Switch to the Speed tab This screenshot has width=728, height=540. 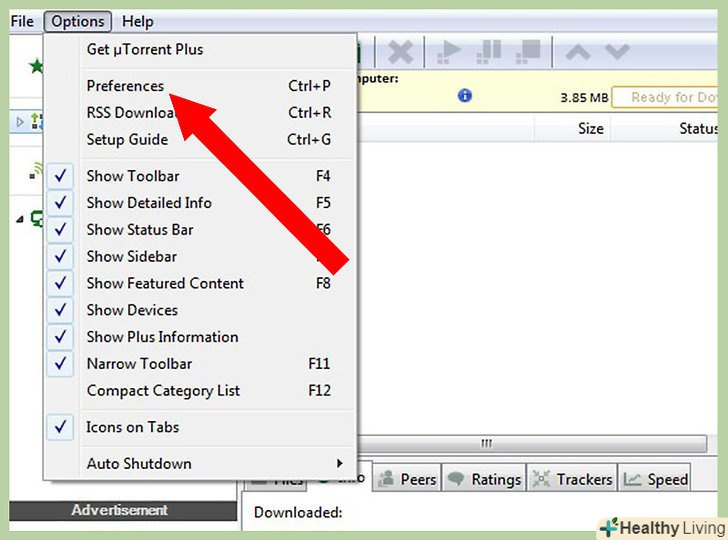(655, 479)
